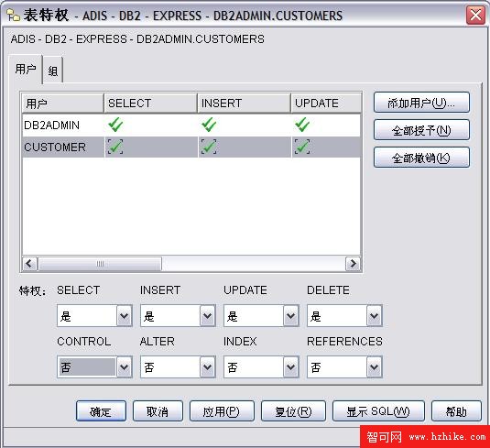Open the REFERENCES privilege dropdown
Viewport: 490px width, 448px height.
(375, 366)
